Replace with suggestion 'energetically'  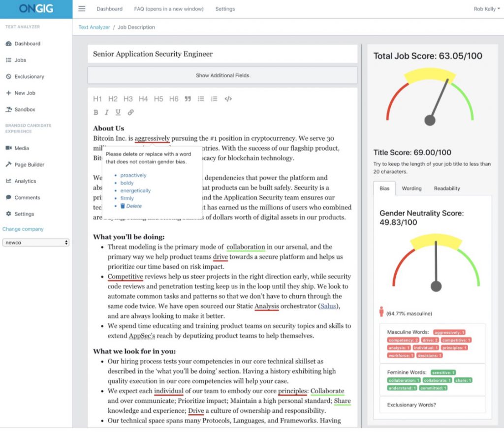[x=135, y=190]
